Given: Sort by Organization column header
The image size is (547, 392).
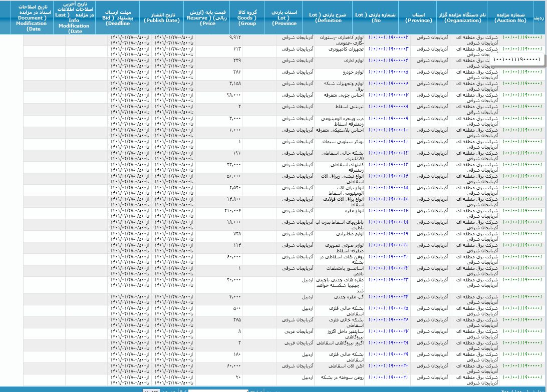Looking at the screenshot, I should (x=467, y=17).
